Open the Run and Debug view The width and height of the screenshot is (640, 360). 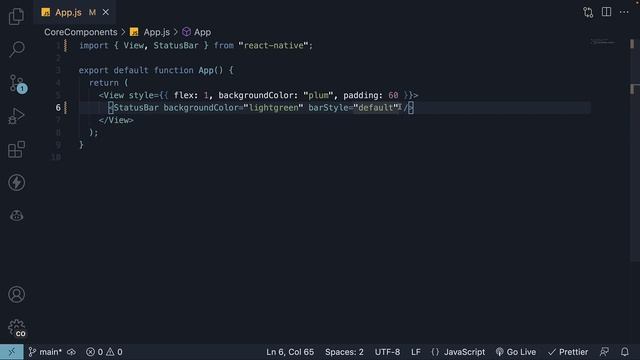16,116
